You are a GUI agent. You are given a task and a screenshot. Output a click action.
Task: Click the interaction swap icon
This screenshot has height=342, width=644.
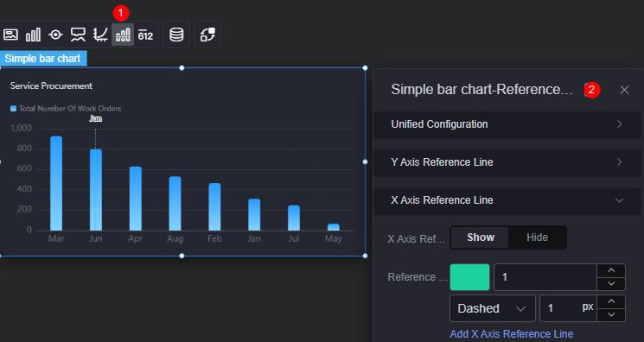click(207, 35)
